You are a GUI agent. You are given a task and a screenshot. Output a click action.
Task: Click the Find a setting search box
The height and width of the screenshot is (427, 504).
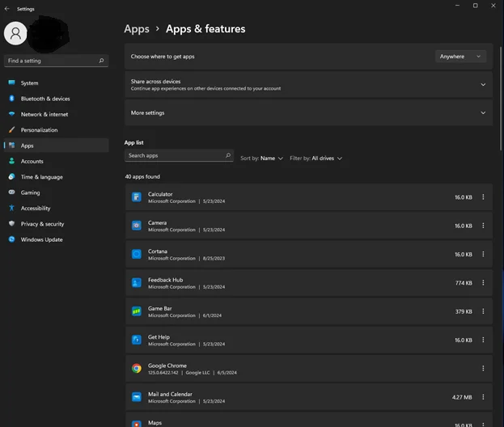57,61
